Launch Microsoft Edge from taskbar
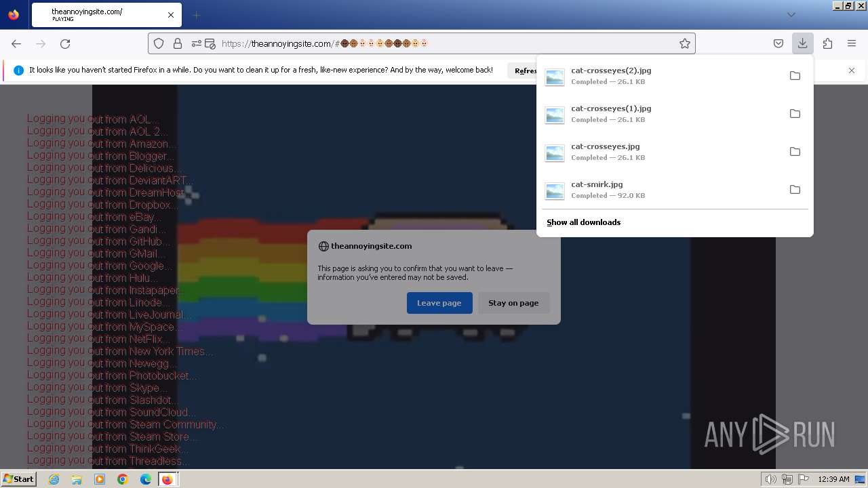 (146, 479)
